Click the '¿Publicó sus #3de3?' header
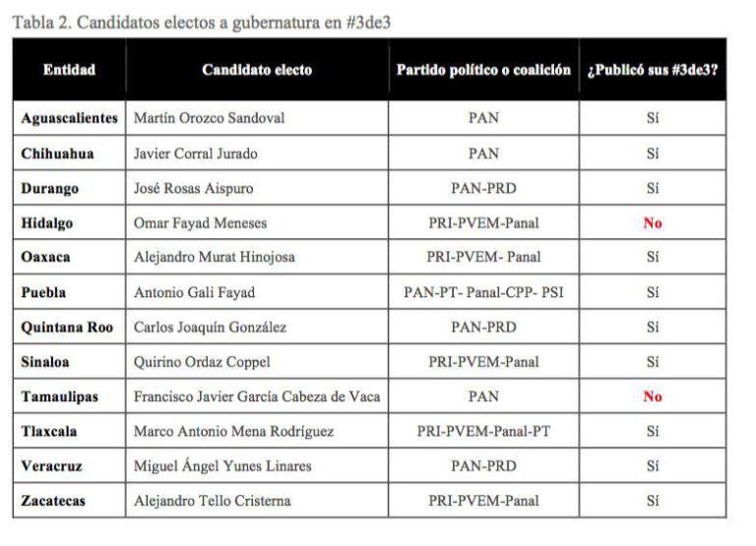 pyautogui.click(x=653, y=70)
